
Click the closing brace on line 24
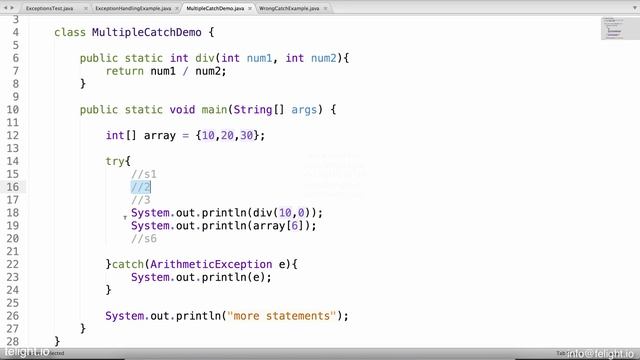click(x=108, y=290)
